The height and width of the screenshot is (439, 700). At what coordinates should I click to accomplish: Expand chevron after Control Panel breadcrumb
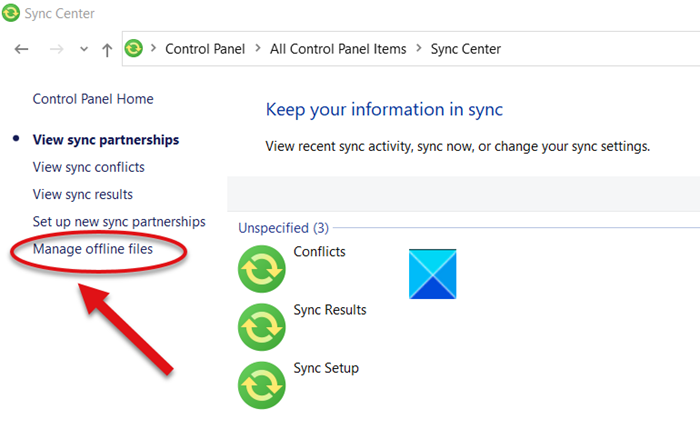(x=257, y=48)
